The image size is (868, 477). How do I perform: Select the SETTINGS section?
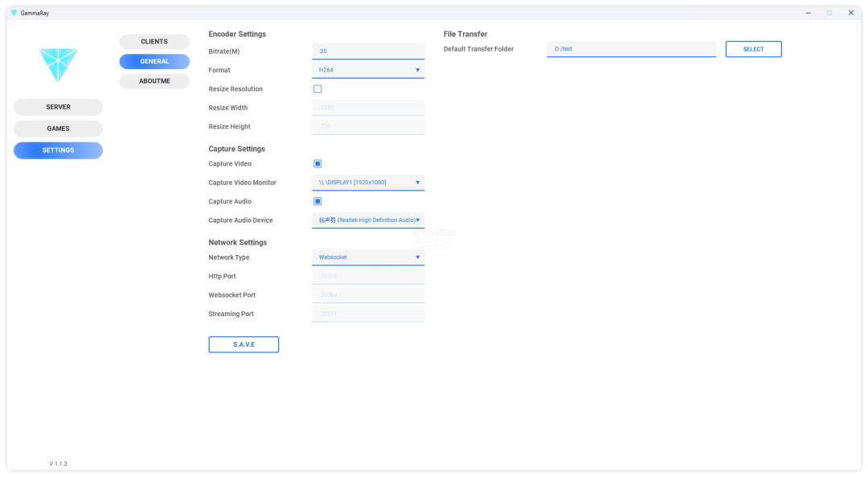[x=58, y=150]
